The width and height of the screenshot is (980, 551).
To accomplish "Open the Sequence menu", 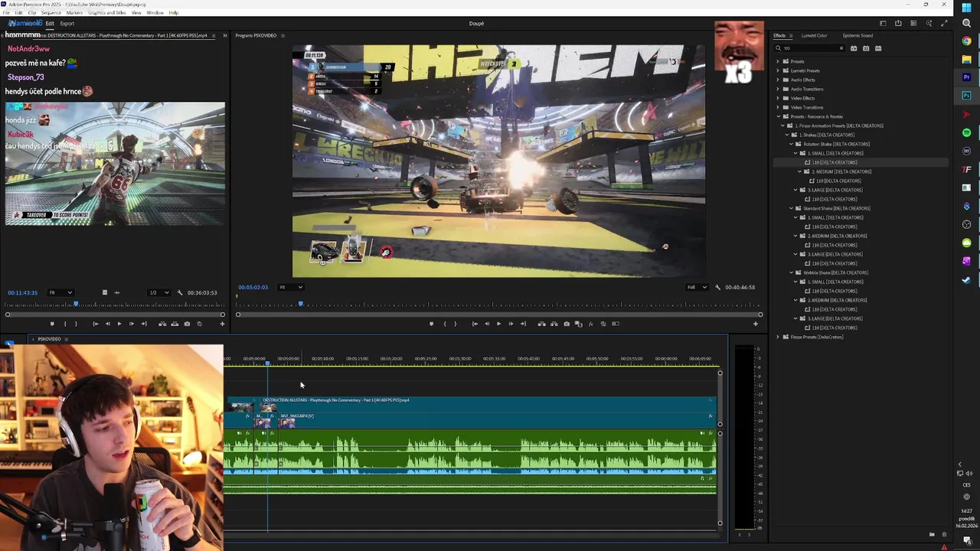I will pos(51,13).
